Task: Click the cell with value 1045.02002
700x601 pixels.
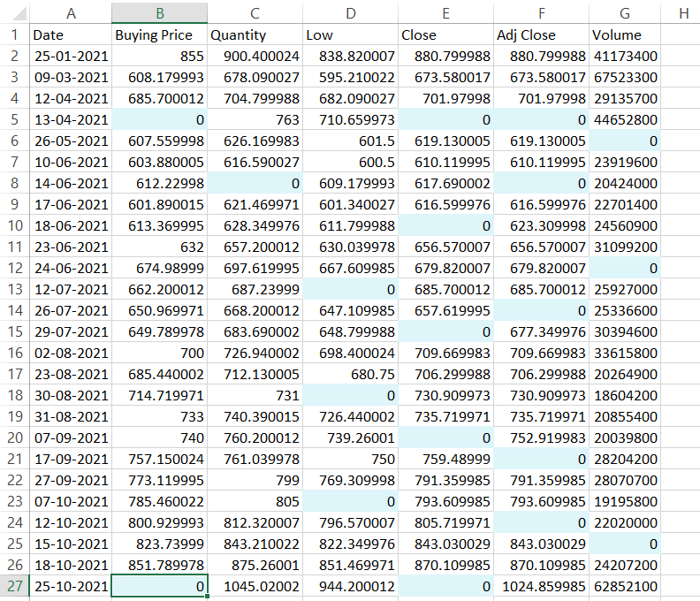Action: pyautogui.click(x=255, y=586)
